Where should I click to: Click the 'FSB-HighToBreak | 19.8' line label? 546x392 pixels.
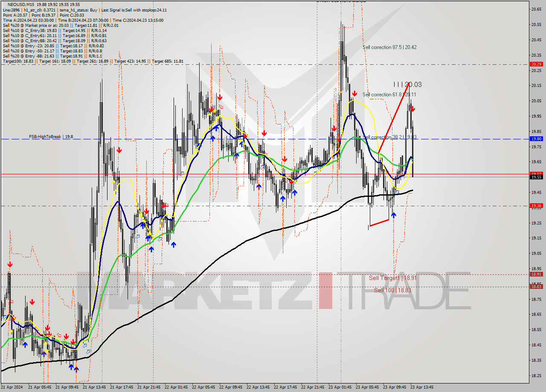click(x=51, y=137)
